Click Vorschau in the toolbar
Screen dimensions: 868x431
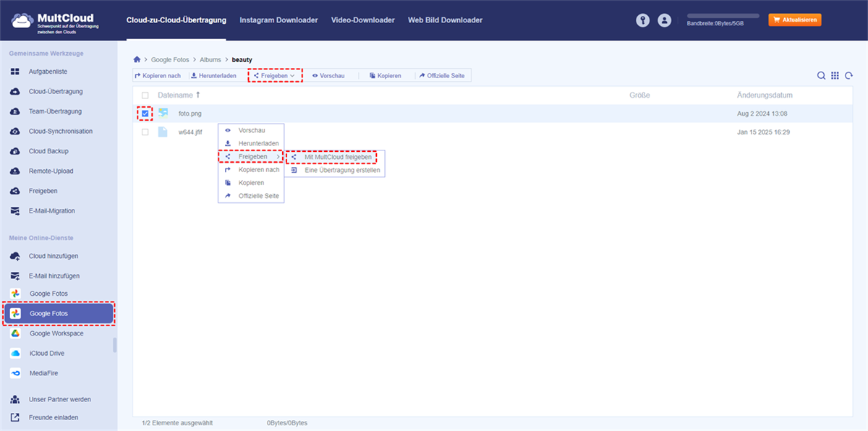328,76
